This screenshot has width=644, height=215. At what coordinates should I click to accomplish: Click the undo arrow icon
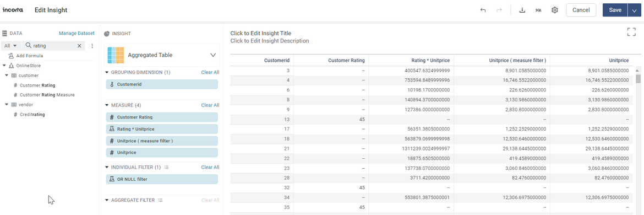point(483,10)
